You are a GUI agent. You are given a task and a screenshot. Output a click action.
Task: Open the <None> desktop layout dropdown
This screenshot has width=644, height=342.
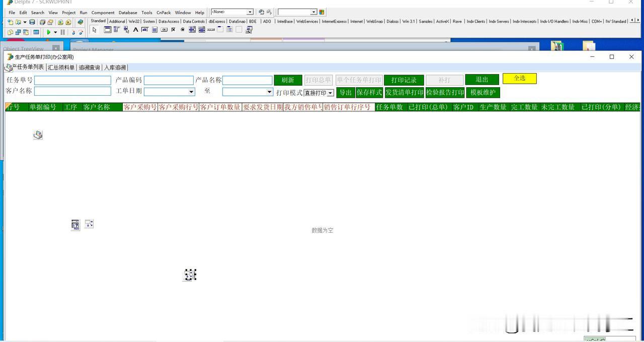(x=250, y=12)
